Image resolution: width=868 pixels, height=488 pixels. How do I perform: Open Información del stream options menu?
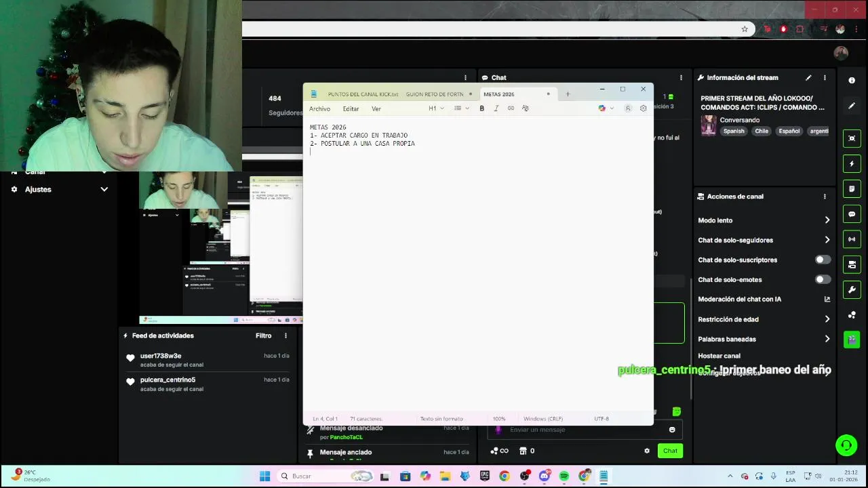[x=825, y=78]
